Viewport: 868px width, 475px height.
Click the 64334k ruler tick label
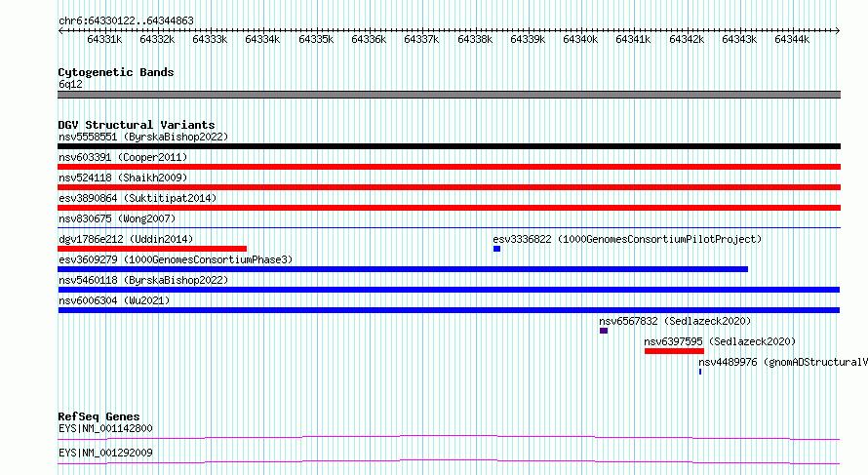(x=262, y=40)
